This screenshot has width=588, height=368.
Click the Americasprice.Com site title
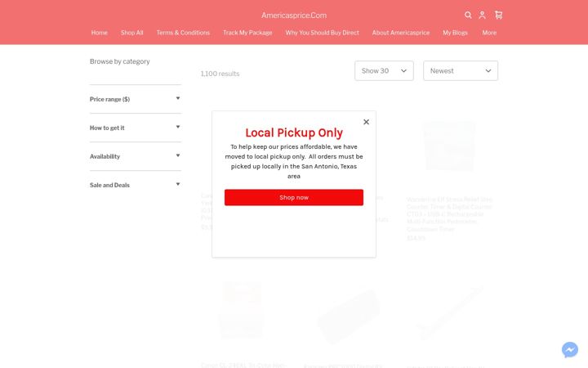(x=294, y=16)
